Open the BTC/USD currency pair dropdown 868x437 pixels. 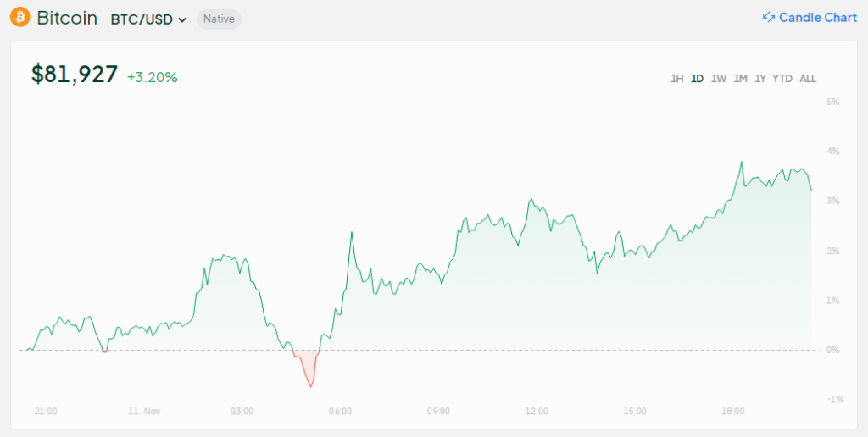tap(148, 19)
